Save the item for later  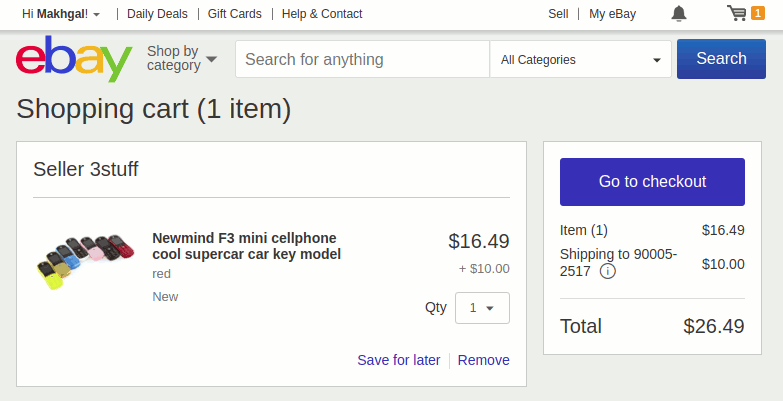pos(398,360)
